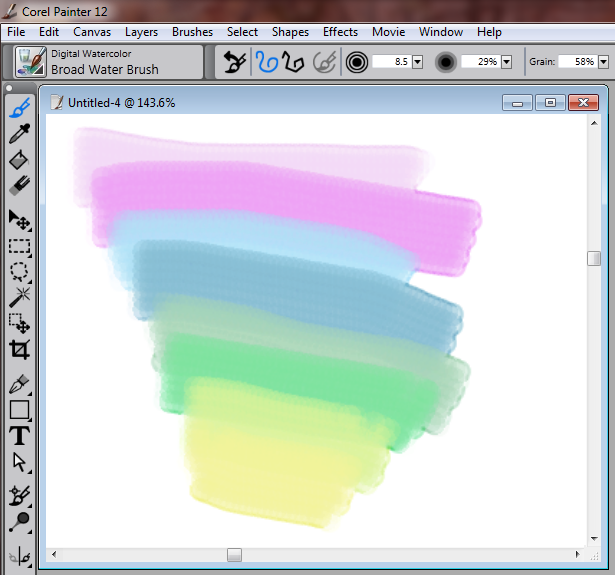The height and width of the screenshot is (575, 615).
Task: Click the brush size field showing 8.5
Action: tap(392, 62)
